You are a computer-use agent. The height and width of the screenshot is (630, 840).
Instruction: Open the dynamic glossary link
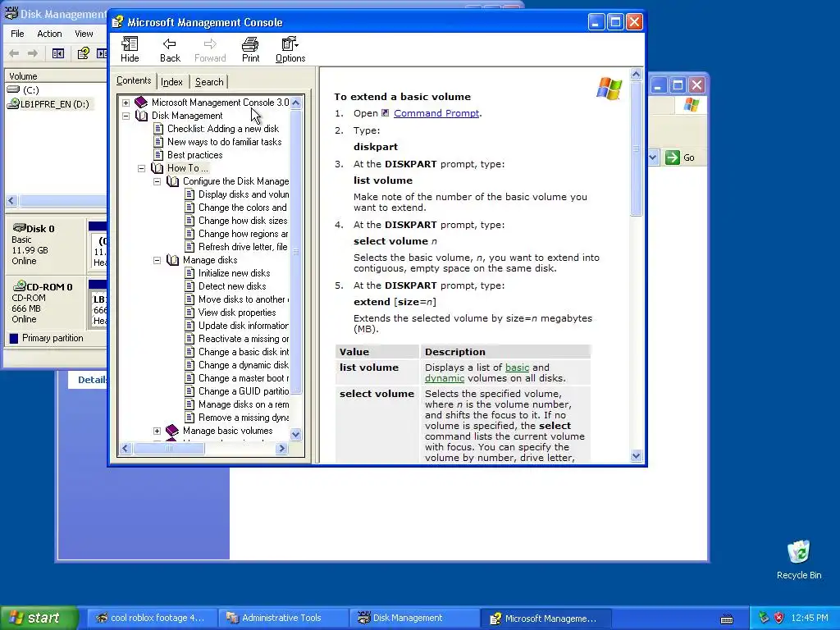(x=445, y=378)
